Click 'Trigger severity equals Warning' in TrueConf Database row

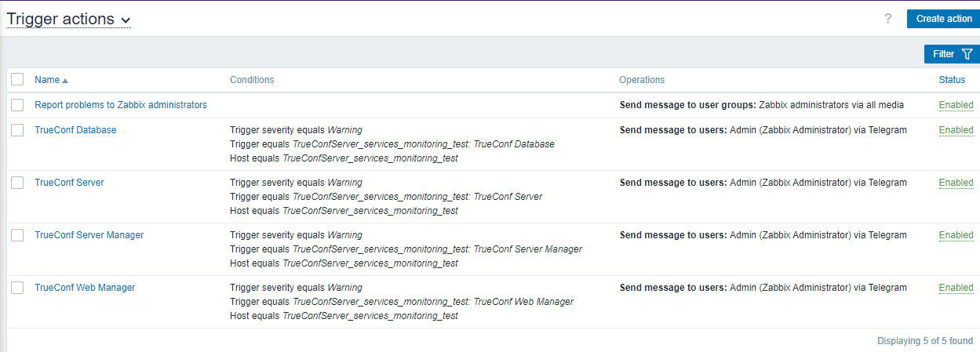(x=297, y=130)
